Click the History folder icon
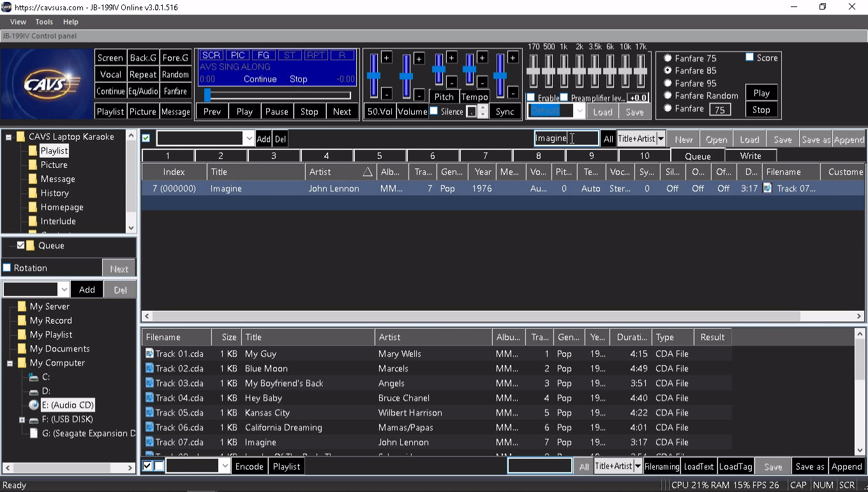This screenshot has height=492, width=868. (33, 193)
